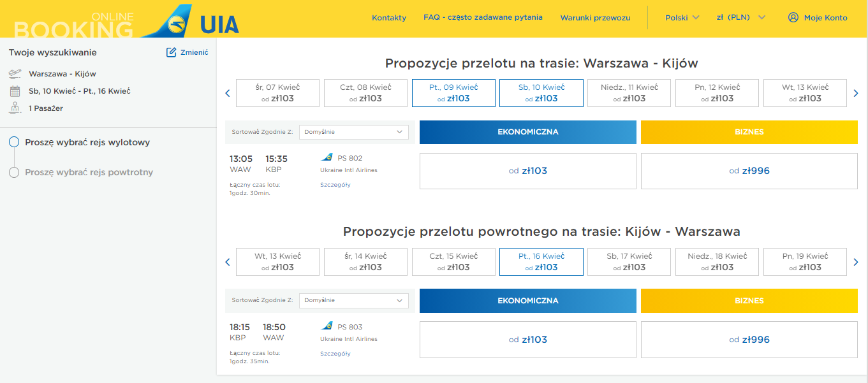Choose business fare zł996 for PS 802
Screen dimensions: 868x383
click(x=749, y=171)
